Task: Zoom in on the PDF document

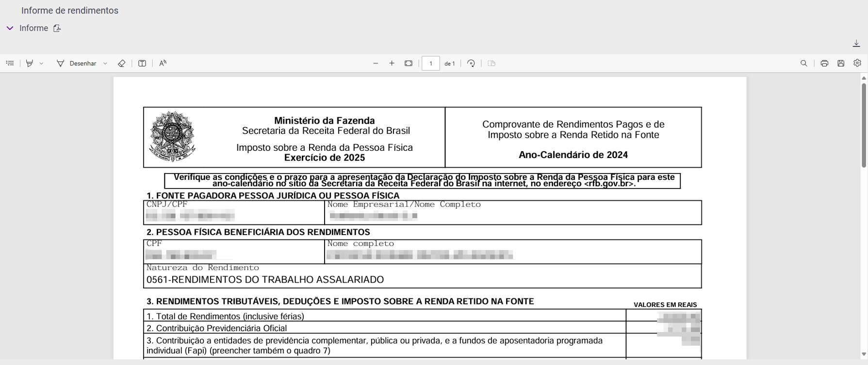Action: coord(392,63)
